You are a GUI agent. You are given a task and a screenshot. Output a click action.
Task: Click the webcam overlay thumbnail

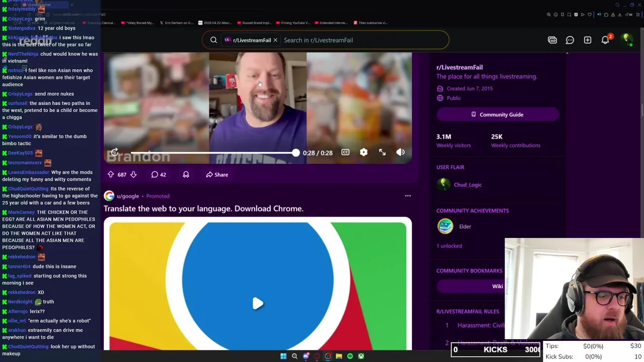pyautogui.click(x=574, y=289)
